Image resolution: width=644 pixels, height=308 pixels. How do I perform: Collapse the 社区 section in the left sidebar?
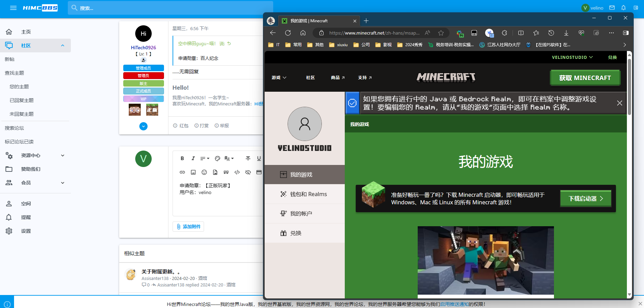[x=62, y=45]
